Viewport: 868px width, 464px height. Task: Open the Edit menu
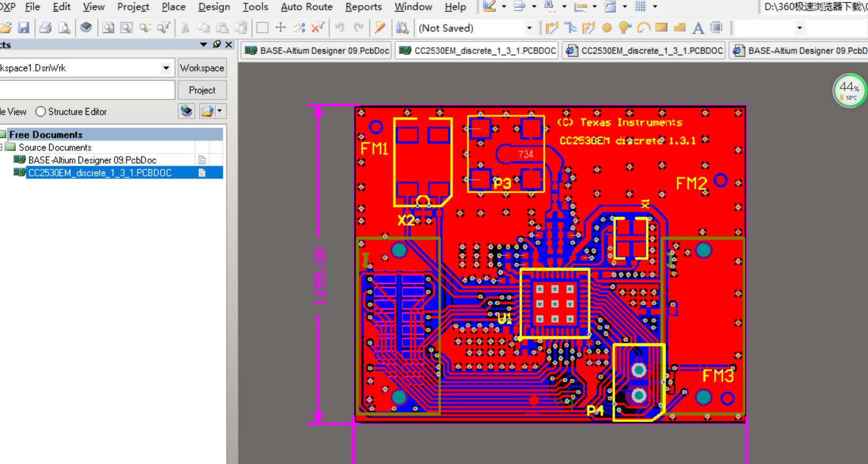(61, 7)
